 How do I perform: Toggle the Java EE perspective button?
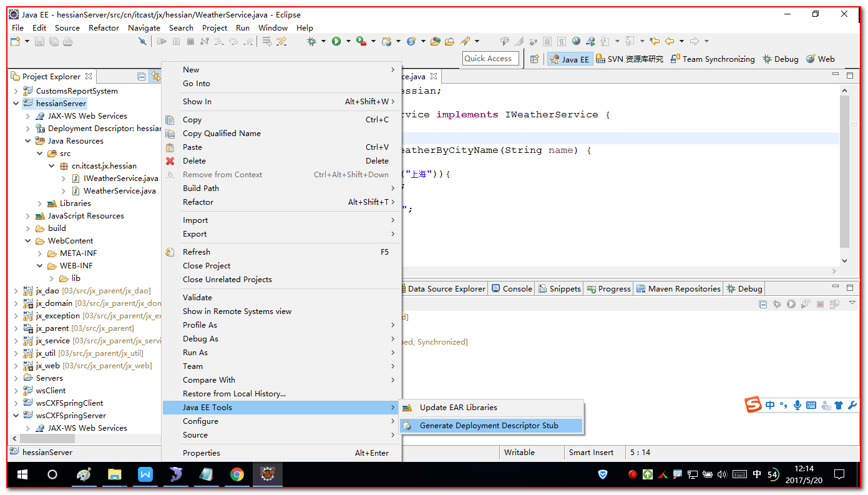pyautogui.click(x=568, y=59)
